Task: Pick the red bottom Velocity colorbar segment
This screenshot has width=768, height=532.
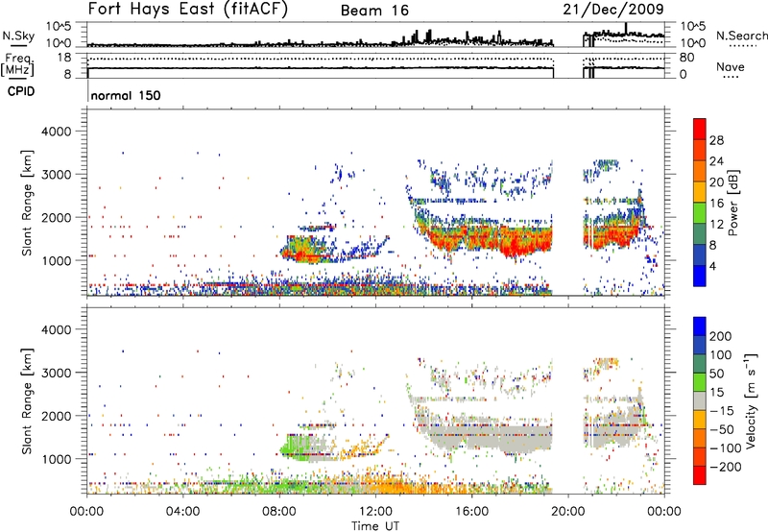Action: coord(700,475)
